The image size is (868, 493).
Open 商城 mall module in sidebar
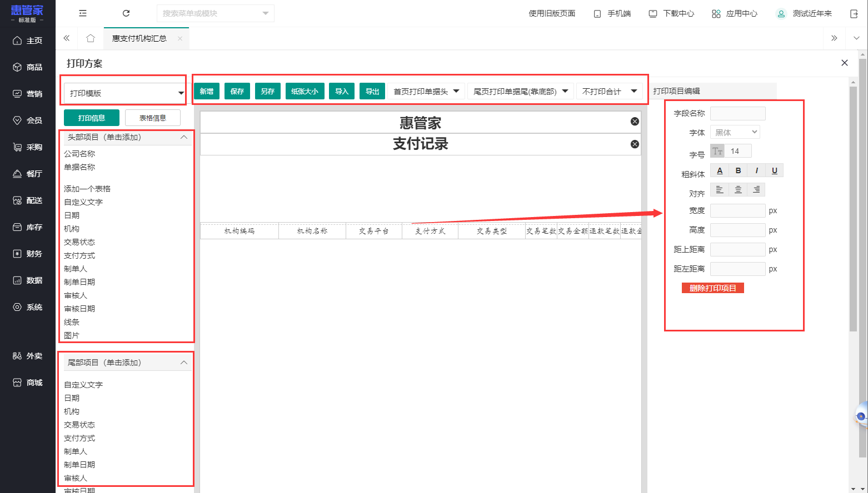point(27,383)
